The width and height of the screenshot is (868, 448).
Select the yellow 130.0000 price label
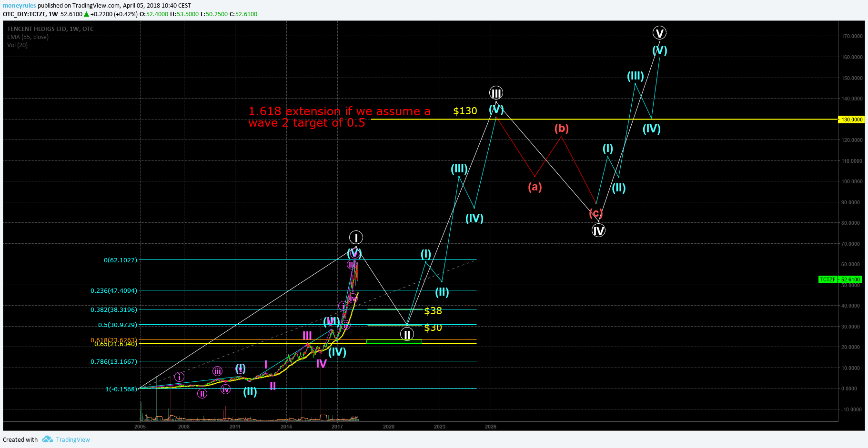click(851, 119)
